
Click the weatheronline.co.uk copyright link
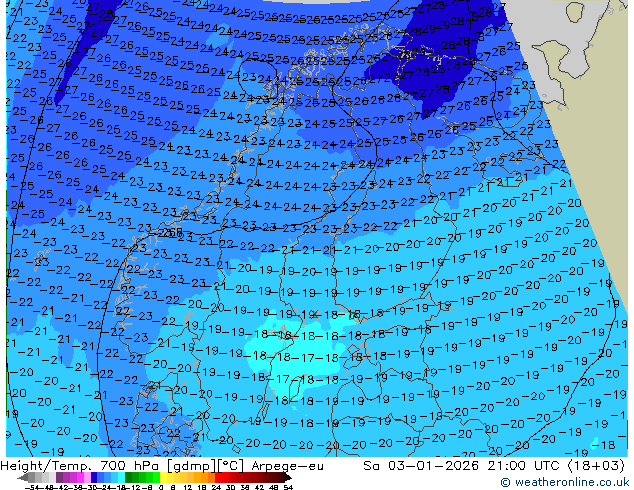pyautogui.click(x=565, y=482)
